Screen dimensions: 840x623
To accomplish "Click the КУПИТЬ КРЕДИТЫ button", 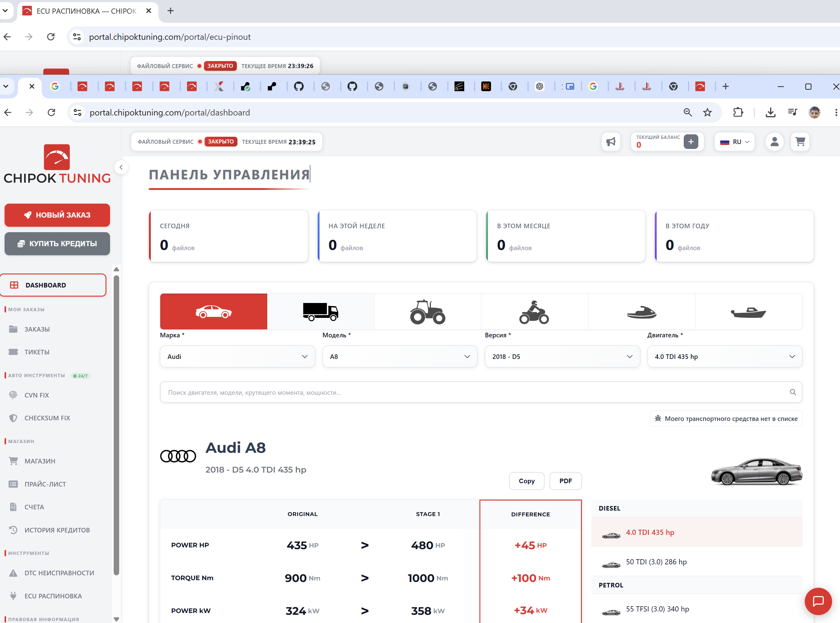I will point(57,244).
